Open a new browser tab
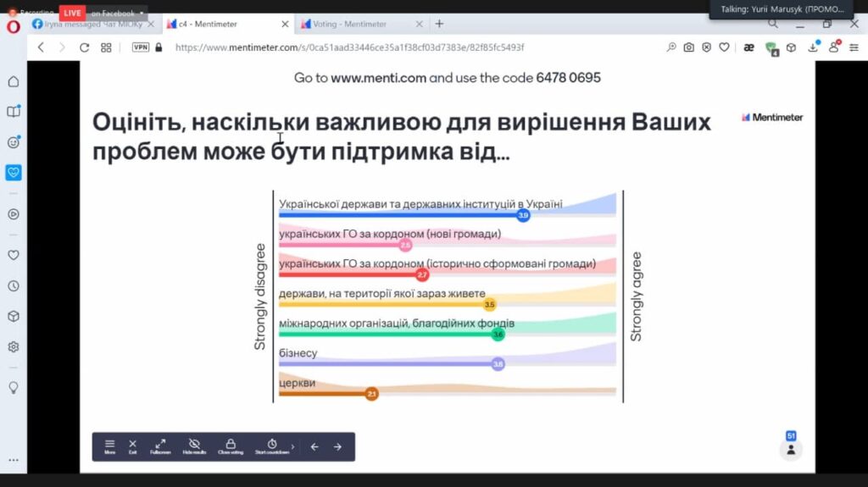This screenshot has width=868, height=487. tap(439, 24)
